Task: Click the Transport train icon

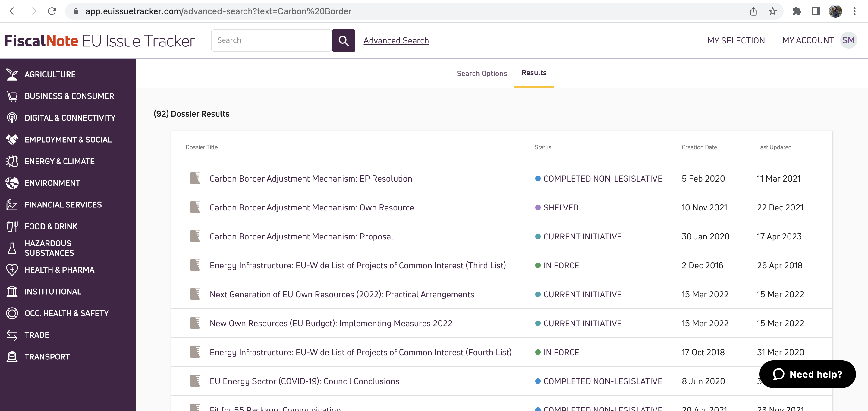Action: (12, 357)
